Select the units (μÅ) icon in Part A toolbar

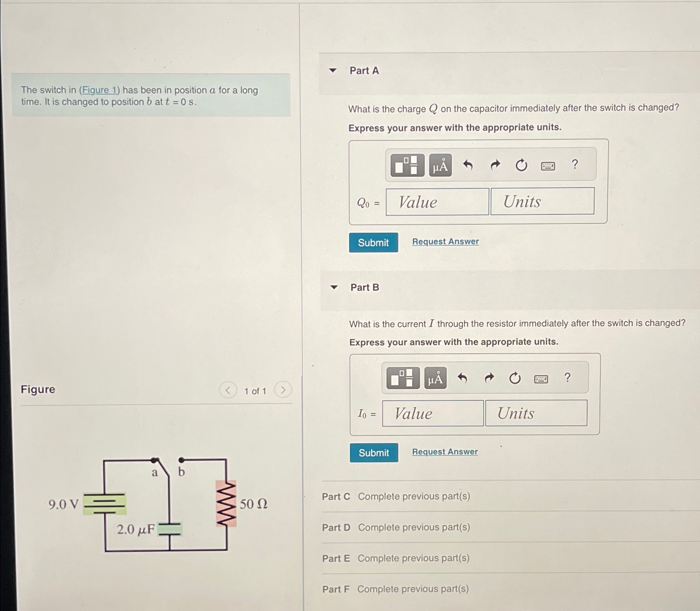(440, 165)
